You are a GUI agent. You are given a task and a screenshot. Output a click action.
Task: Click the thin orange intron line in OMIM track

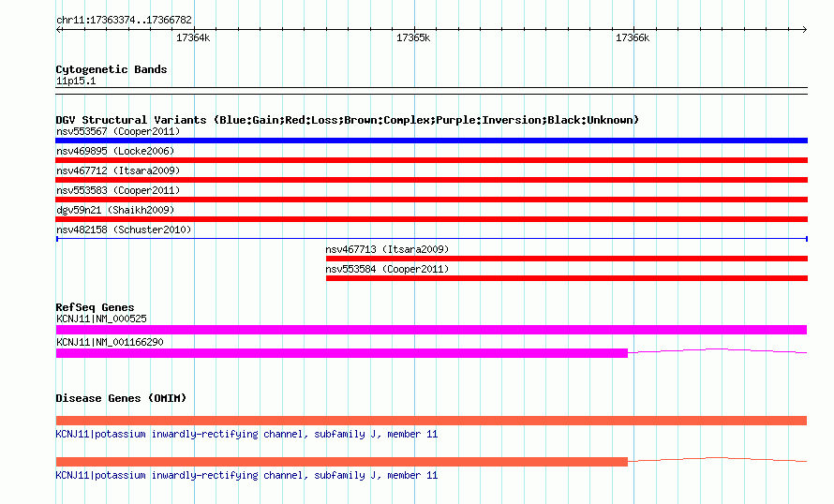tap(718, 459)
